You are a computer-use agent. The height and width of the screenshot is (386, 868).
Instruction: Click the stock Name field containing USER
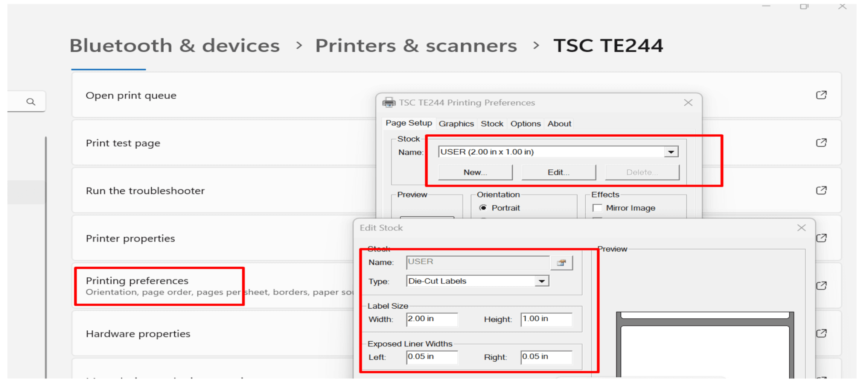click(x=478, y=262)
